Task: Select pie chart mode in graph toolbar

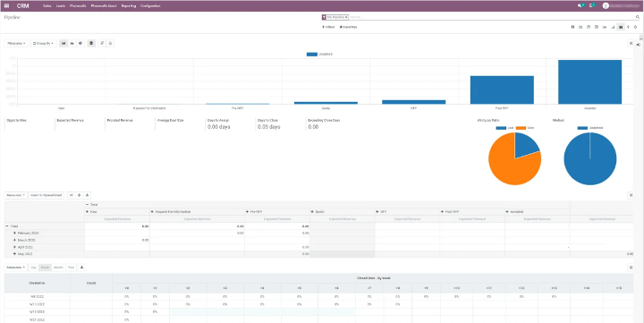Action: [x=80, y=43]
